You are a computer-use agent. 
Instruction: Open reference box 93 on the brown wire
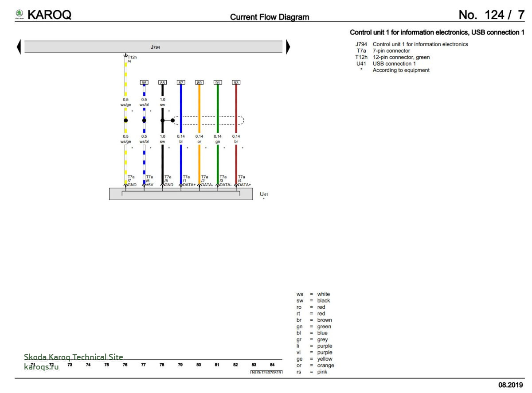(x=236, y=82)
